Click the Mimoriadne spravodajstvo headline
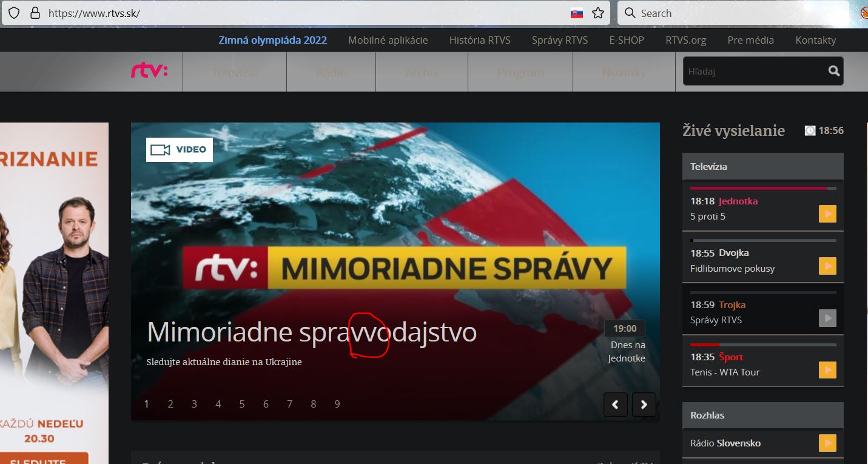Image resolution: width=868 pixels, height=464 pixels. (x=312, y=332)
